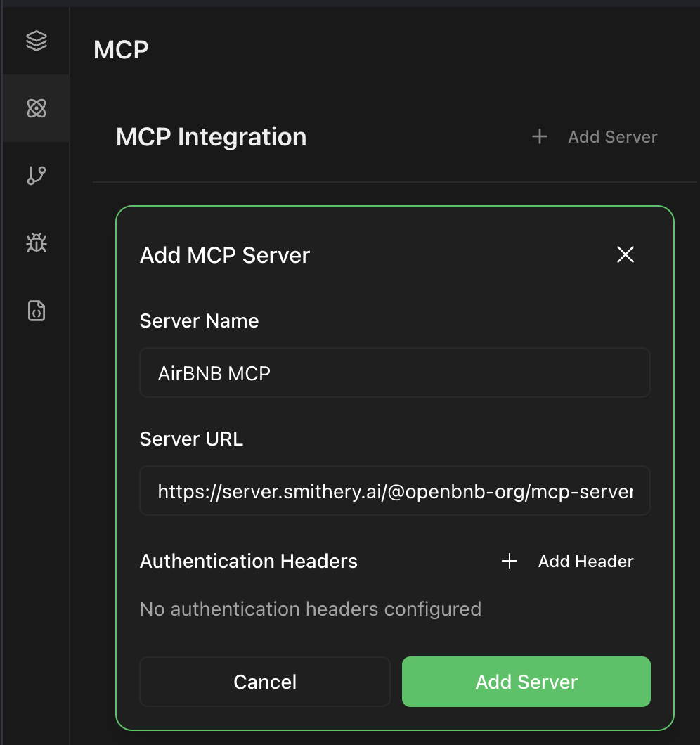700x745 pixels.
Task: Click the Authentication Headers label
Action: coord(248,561)
